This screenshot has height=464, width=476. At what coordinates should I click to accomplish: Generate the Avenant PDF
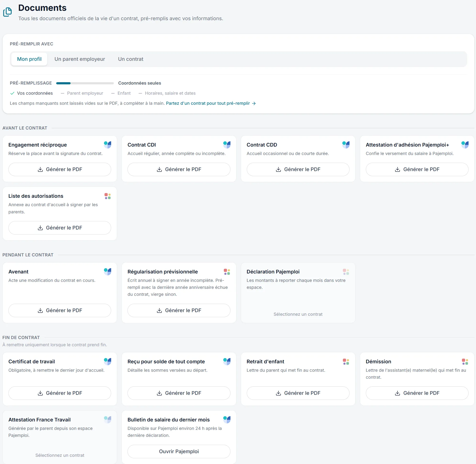pos(60,310)
